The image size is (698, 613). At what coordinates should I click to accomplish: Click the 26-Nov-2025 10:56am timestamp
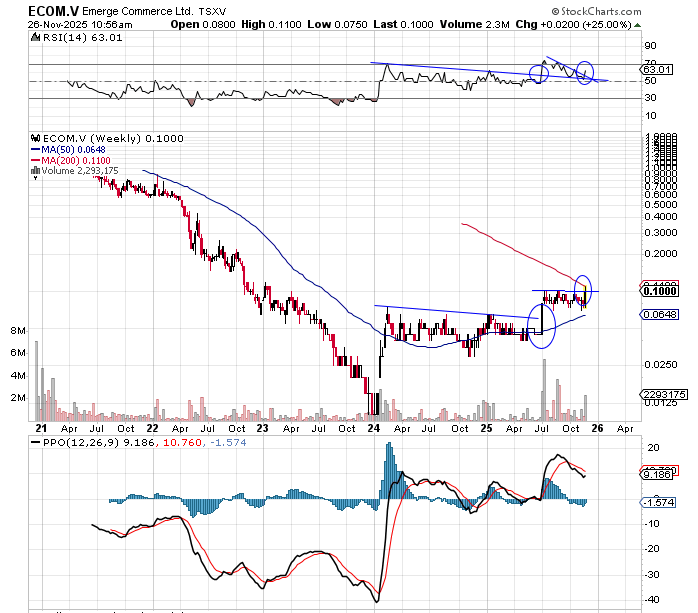(80, 24)
